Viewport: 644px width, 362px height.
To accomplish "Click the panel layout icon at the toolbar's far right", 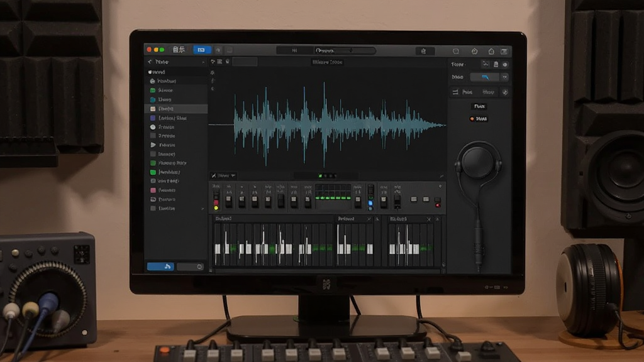I will (x=504, y=52).
